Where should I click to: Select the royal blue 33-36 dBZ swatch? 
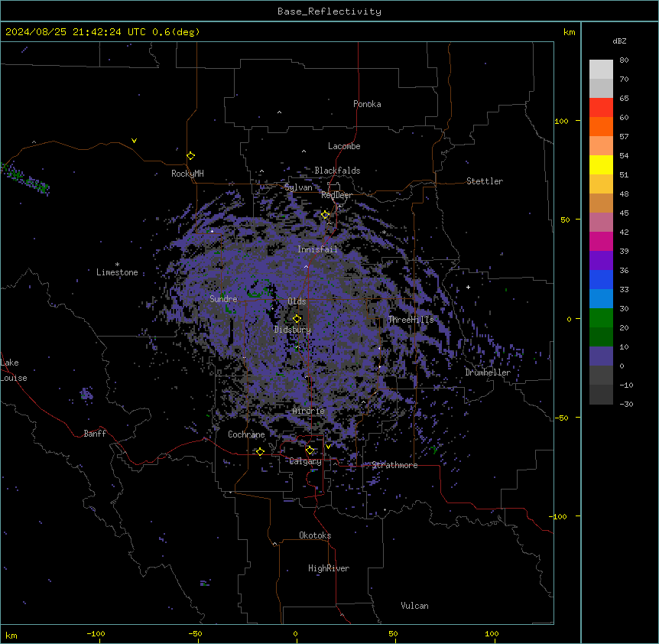coord(601,279)
